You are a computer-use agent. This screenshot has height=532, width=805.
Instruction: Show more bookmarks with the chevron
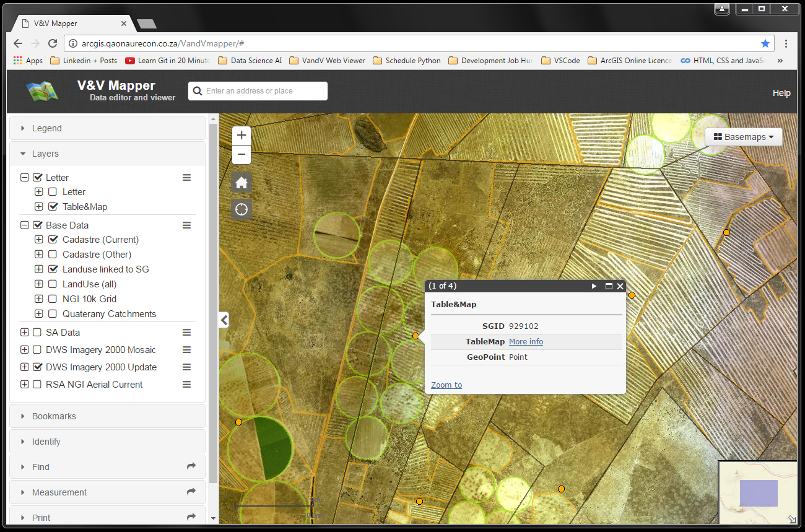point(780,61)
